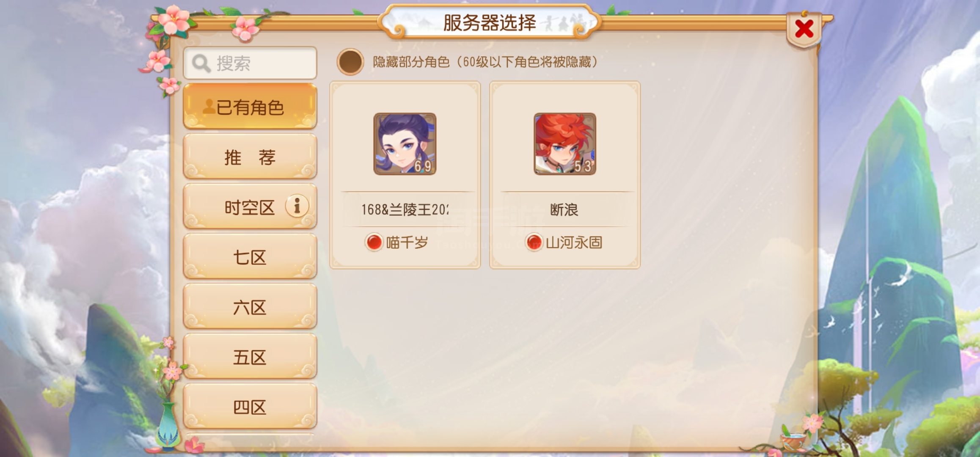Screen dimensions: 980x457
Task: Click the magnifier search icon
Action: [x=201, y=63]
